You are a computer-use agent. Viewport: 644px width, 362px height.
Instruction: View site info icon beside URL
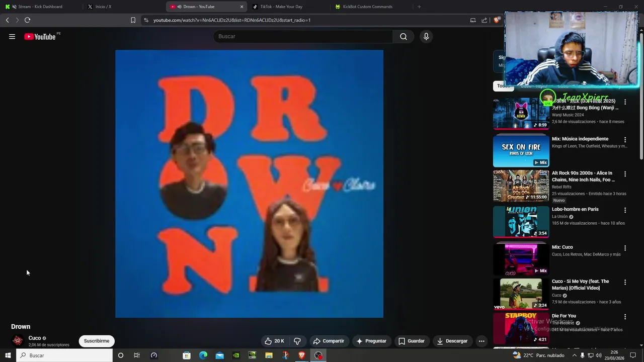click(146, 20)
